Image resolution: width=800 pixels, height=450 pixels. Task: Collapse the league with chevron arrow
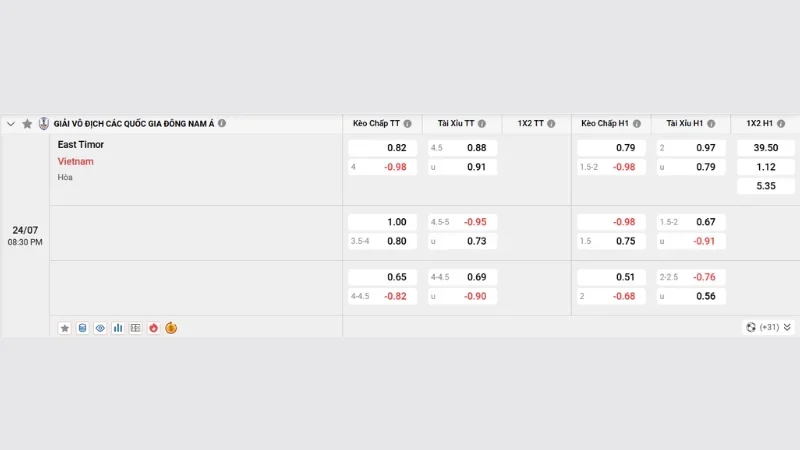pos(11,123)
